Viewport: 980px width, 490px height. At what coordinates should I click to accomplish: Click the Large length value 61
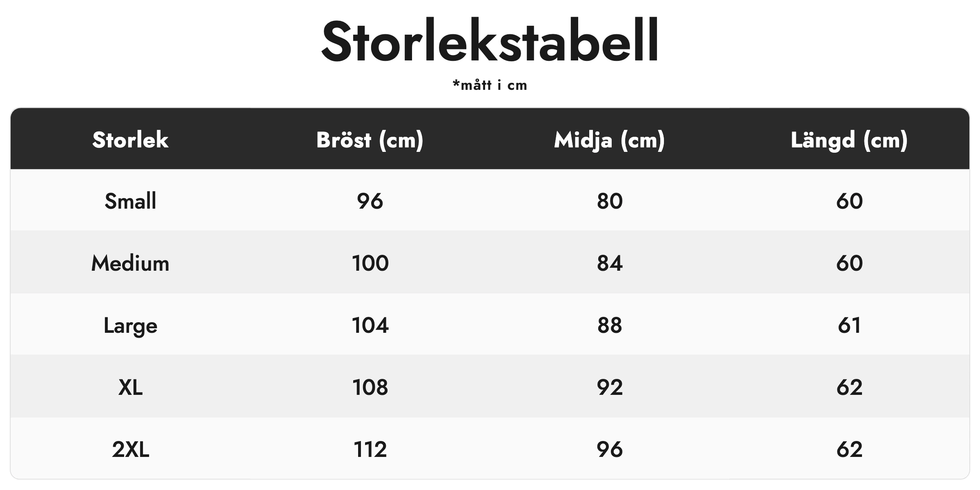point(849,325)
